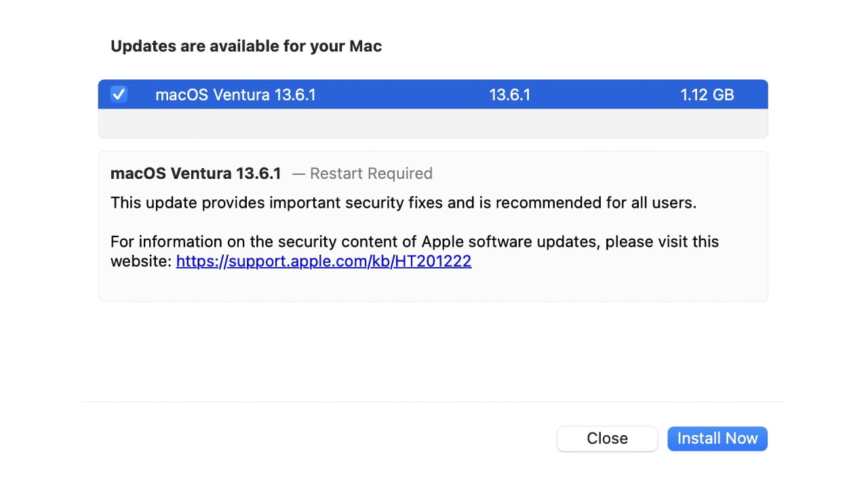The width and height of the screenshot is (868, 488).
Task: Click the horizontal divider above the buttons
Action: click(433, 401)
